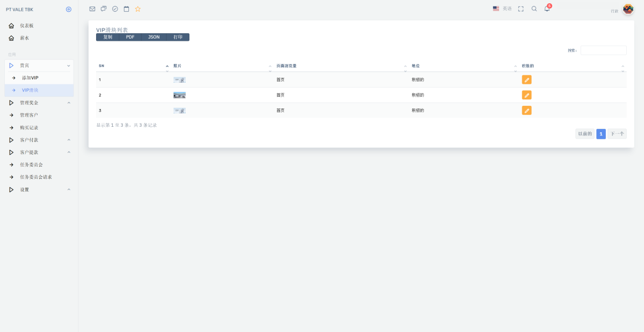Open the mail envelope icon
This screenshot has height=332, width=644.
point(92,9)
